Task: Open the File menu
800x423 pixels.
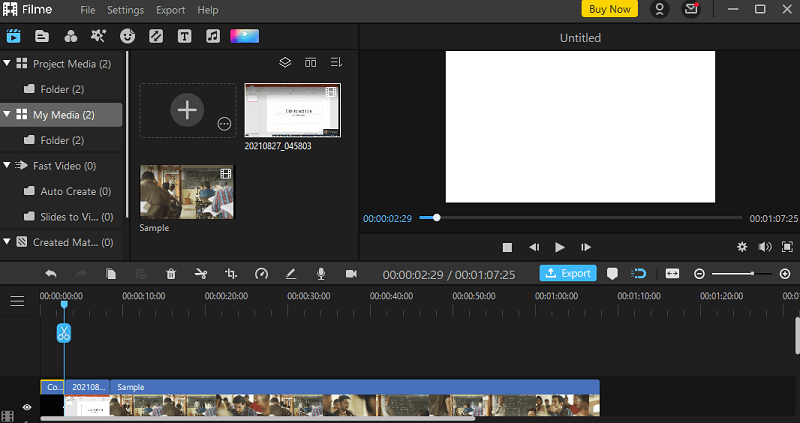Action: point(88,10)
